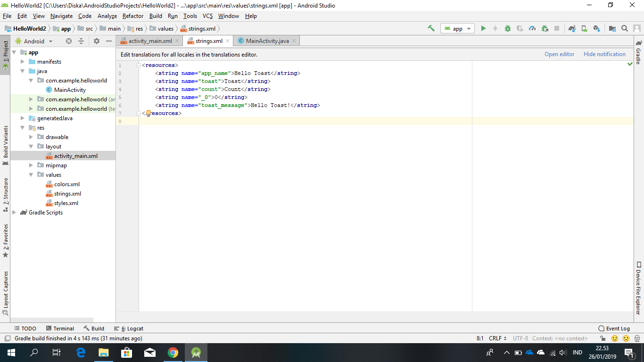
Task: Open Search Everywhere magnifier icon
Action: pyautogui.click(x=625, y=28)
